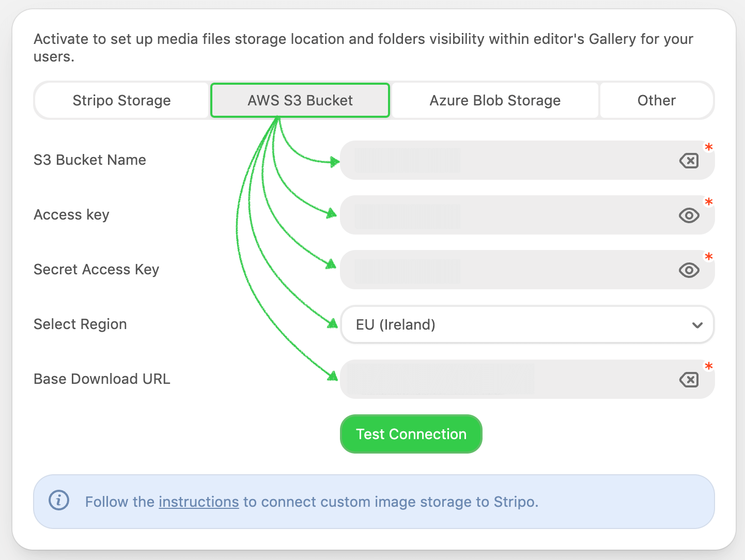Click the Select Region label

[x=80, y=324]
